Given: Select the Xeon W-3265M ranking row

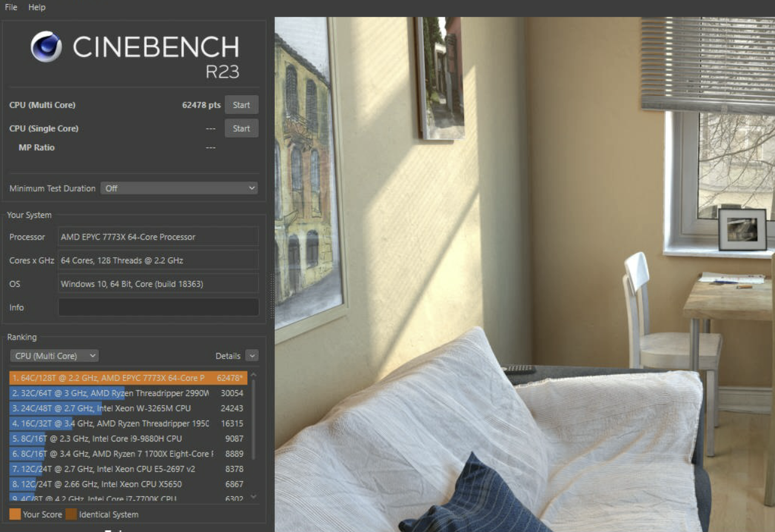Looking at the screenshot, I should pyautogui.click(x=129, y=408).
